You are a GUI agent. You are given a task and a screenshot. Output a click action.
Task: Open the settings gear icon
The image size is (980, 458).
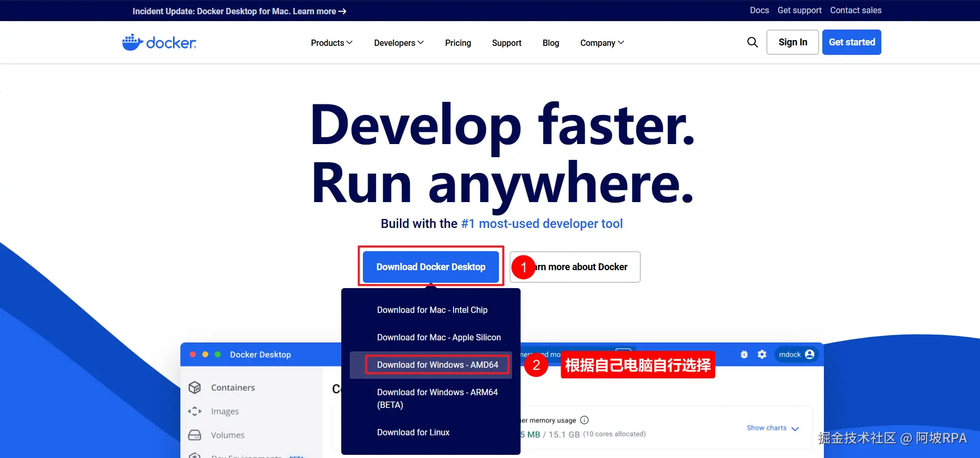762,355
